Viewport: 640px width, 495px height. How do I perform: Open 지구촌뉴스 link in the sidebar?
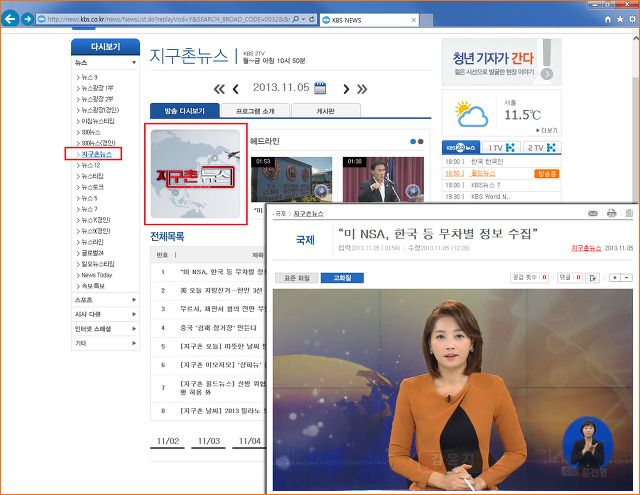(96, 154)
